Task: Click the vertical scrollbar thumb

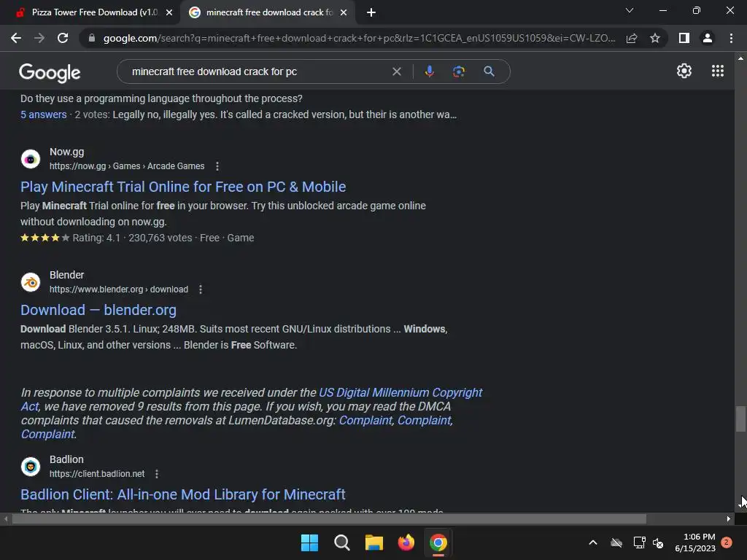Action: 740,418
